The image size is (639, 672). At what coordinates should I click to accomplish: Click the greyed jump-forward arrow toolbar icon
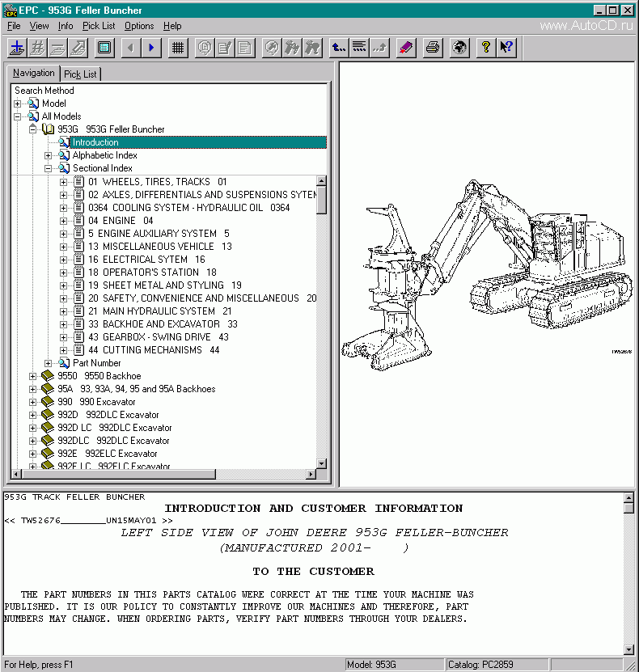coord(379,48)
